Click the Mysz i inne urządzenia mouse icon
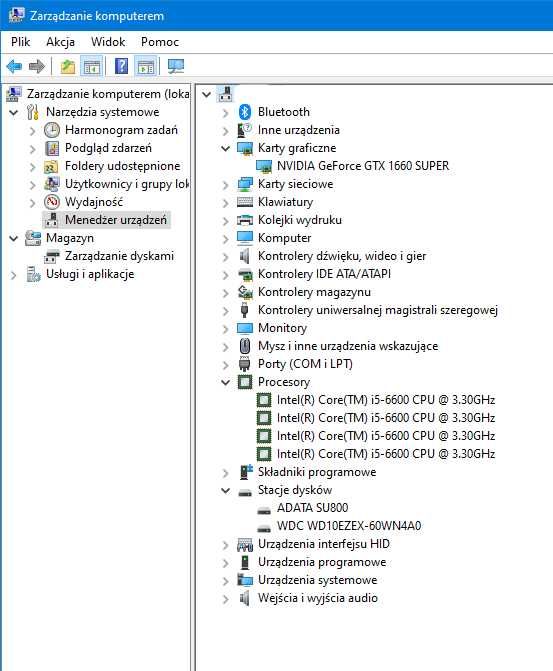The width and height of the screenshot is (553, 671). point(245,346)
